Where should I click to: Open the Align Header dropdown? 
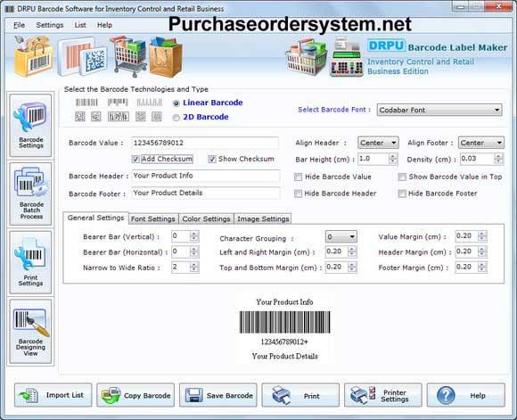point(378,143)
